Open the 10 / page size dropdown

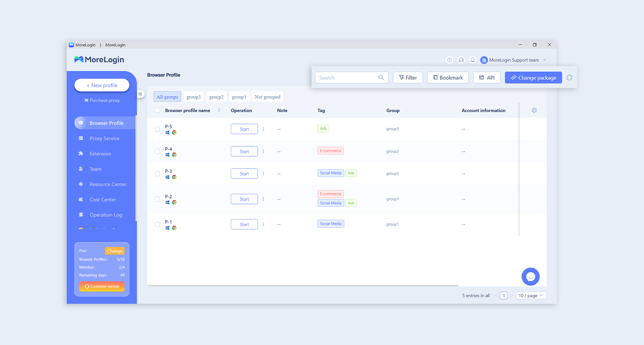coord(531,295)
